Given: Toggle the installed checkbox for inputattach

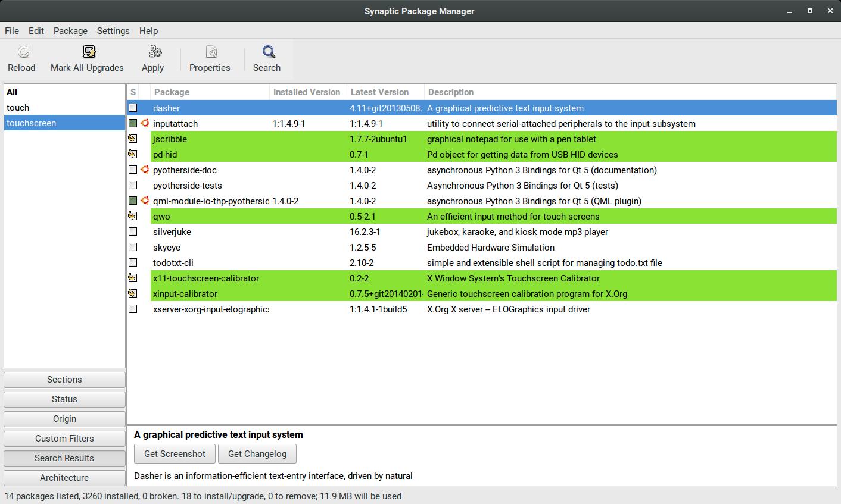Looking at the screenshot, I should pyautogui.click(x=133, y=123).
